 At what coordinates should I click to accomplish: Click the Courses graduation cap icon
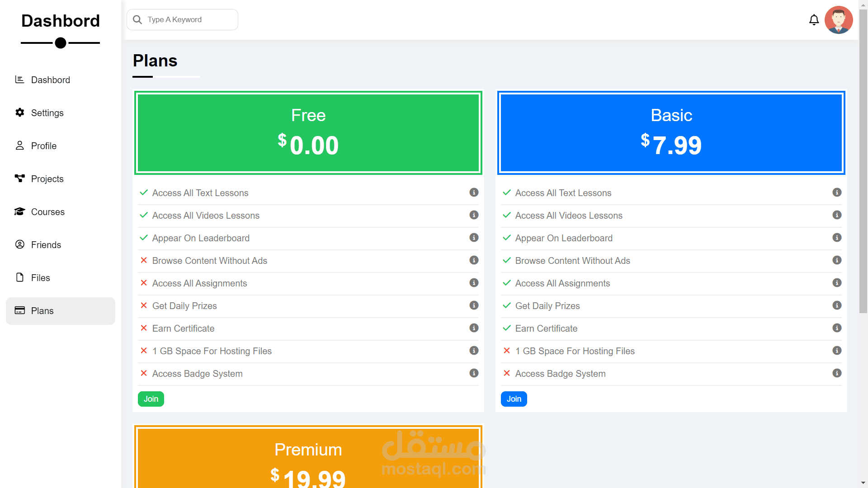[19, 211]
